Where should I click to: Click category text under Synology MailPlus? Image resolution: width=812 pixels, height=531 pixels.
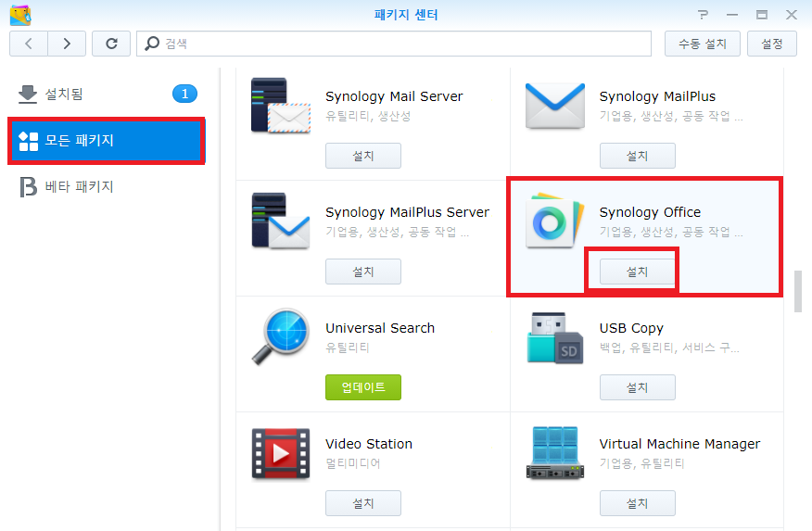pos(670,116)
